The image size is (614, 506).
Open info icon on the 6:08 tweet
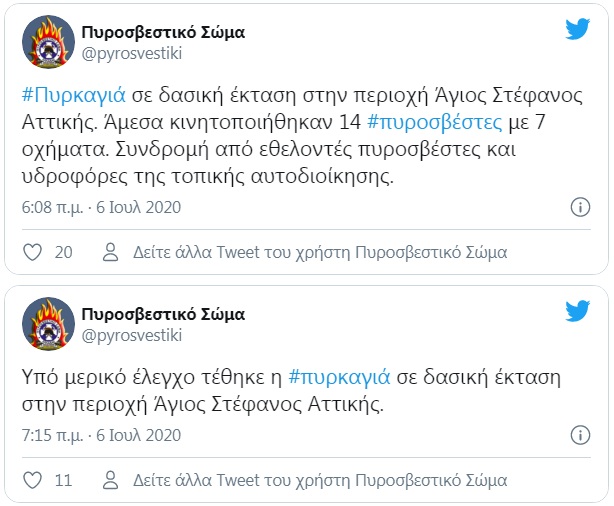580,207
